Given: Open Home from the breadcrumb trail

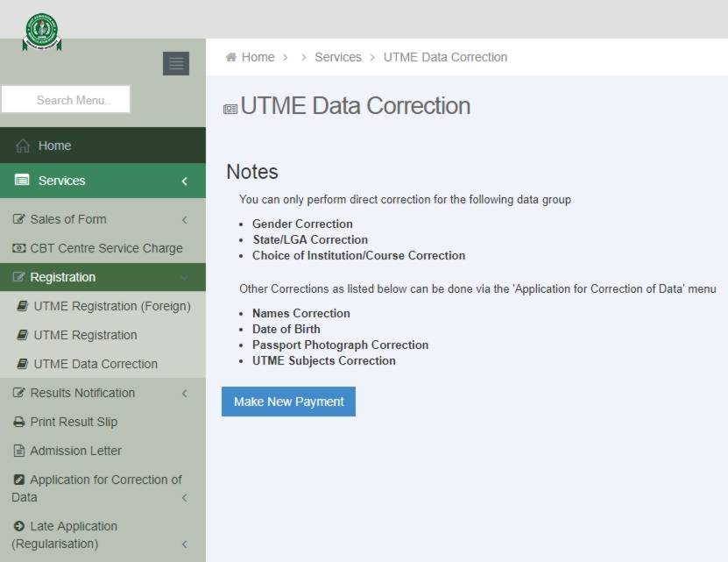Looking at the screenshot, I should [255, 57].
